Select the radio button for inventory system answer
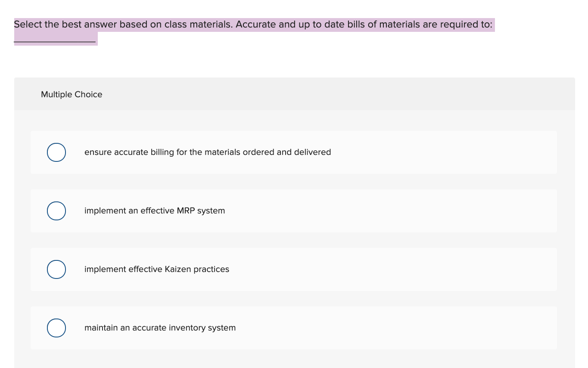Image resolution: width=588 pixels, height=368 pixels. pyautogui.click(x=56, y=328)
